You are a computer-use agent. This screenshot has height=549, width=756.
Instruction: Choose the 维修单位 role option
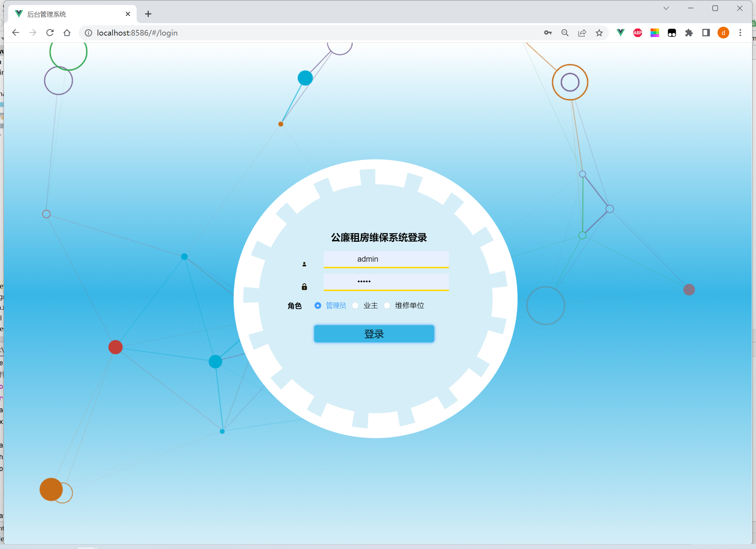387,305
